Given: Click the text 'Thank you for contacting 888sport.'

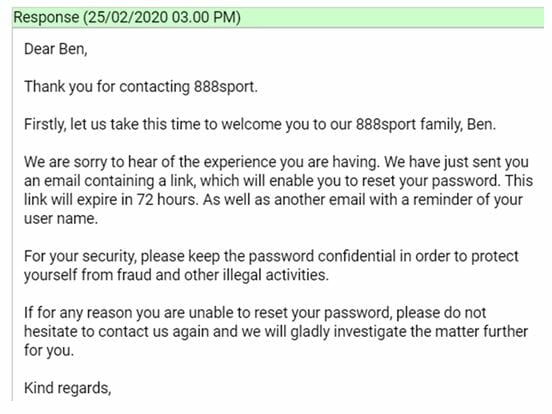Looking at the screenshot, I should [141, 87].
